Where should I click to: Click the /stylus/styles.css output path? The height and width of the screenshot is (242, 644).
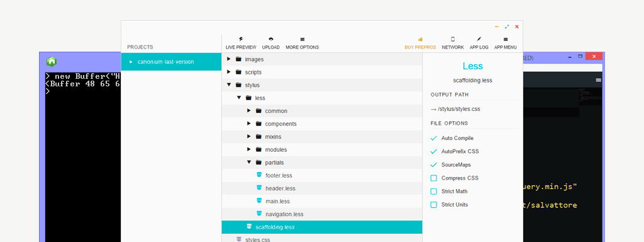[459, 109]
